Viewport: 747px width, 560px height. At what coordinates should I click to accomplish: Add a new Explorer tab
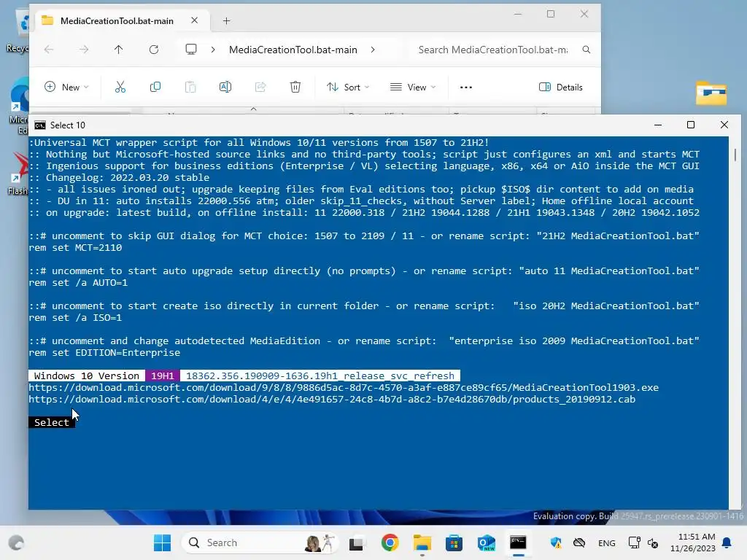coord(227,21)
